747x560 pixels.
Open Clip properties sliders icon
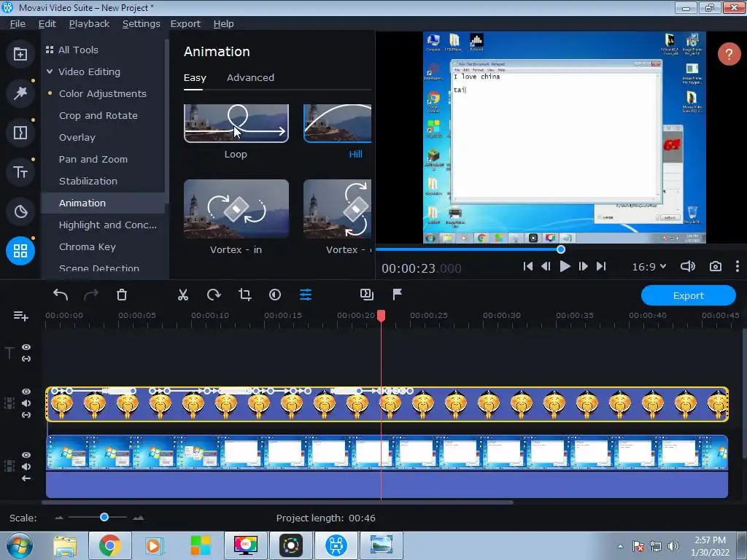coord(306,295)
